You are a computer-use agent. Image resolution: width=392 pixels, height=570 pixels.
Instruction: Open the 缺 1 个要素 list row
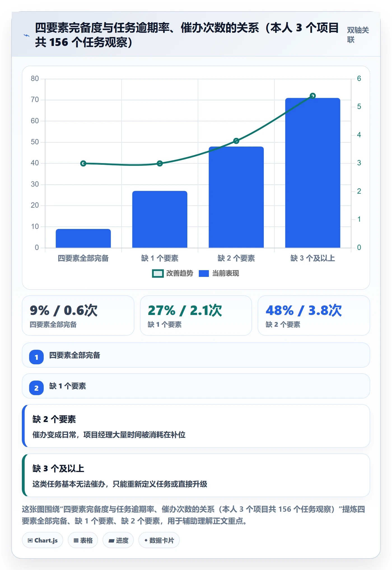196,386
